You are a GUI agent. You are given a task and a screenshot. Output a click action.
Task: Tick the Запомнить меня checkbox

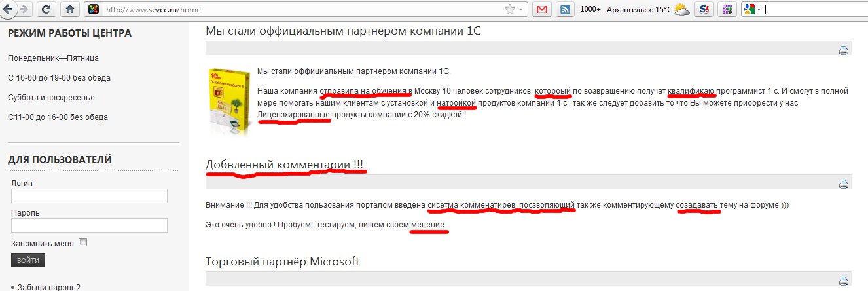pos(82,242)
